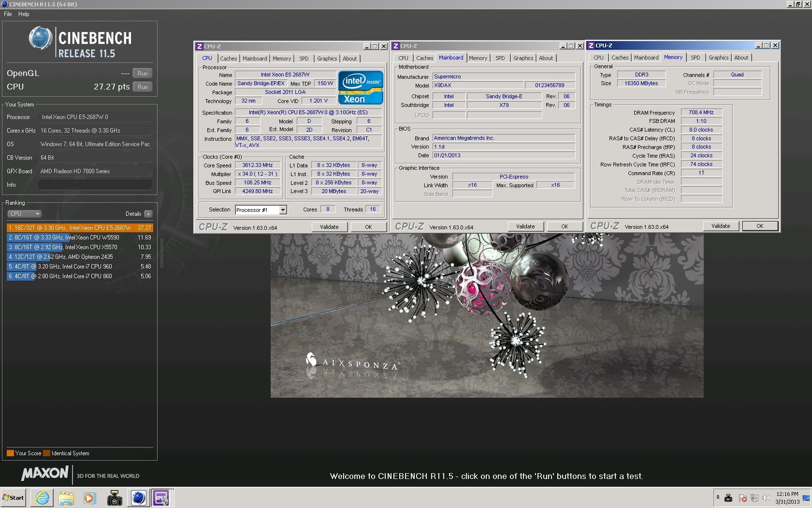This screenshot has height=508, width=812.
Task: Click the Cinebench title bar icon
Action: pyautogui.click(x=4, y=4)
